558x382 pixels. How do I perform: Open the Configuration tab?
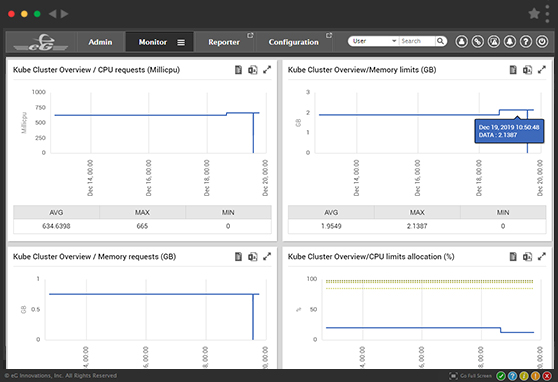click(x=294, y=42)
